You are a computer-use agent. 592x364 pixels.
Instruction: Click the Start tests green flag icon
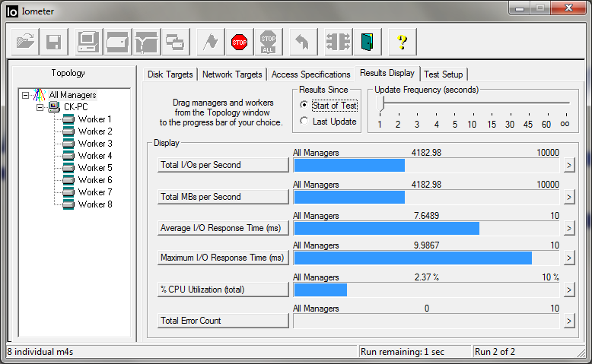pos(209,42)
